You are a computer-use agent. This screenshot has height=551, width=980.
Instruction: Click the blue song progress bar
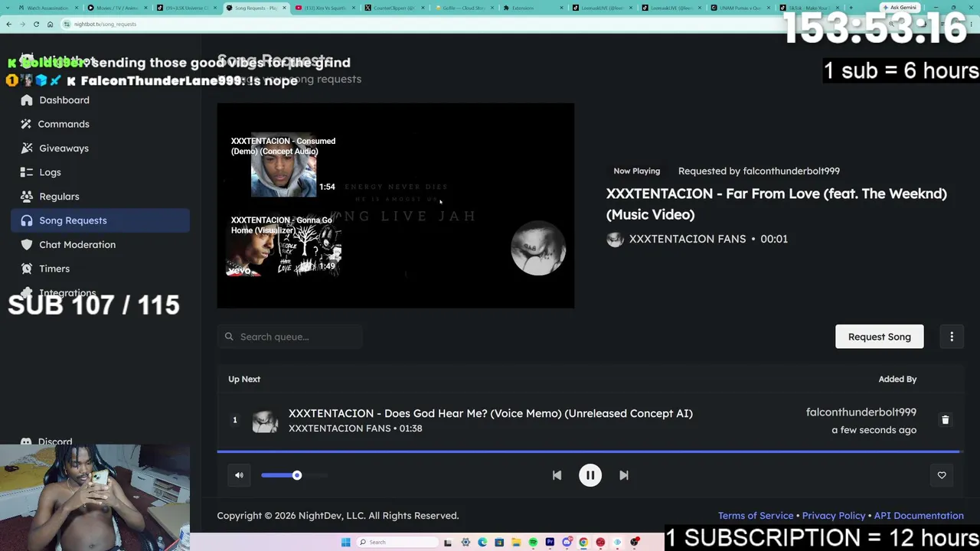pyautogui.click(x=588, y=452)
